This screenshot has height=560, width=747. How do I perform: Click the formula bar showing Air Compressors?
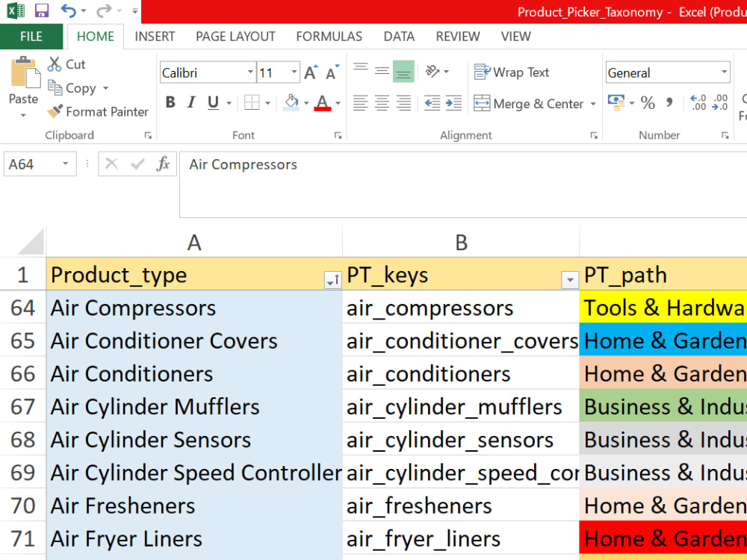pyautogui.click(x=463, y=184)
